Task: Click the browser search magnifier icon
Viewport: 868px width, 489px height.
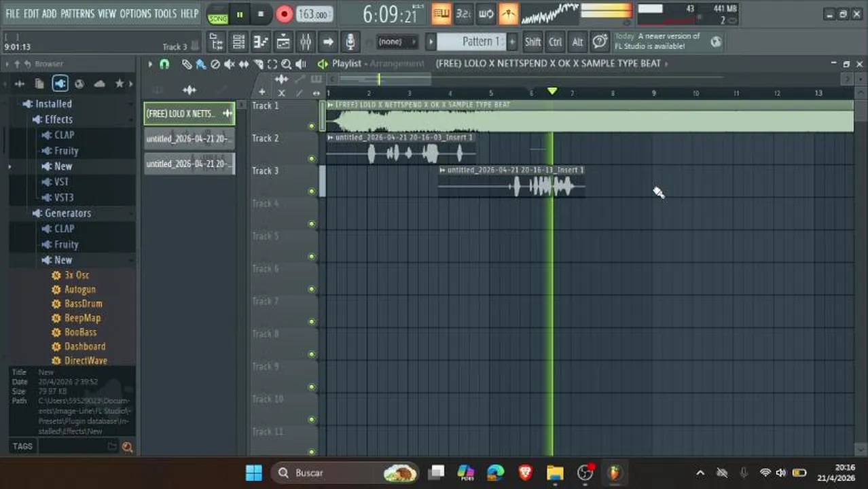Action: click(x=127, y=446)
